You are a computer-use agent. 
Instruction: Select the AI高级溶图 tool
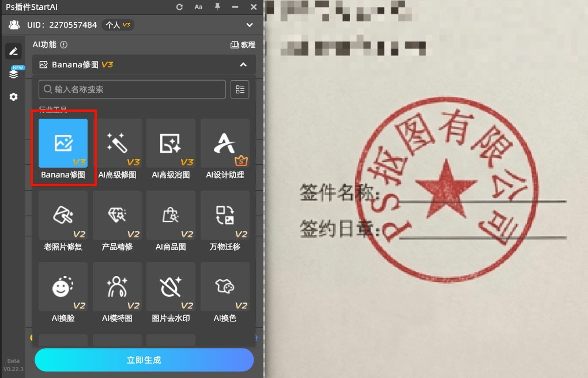(171, 143)
